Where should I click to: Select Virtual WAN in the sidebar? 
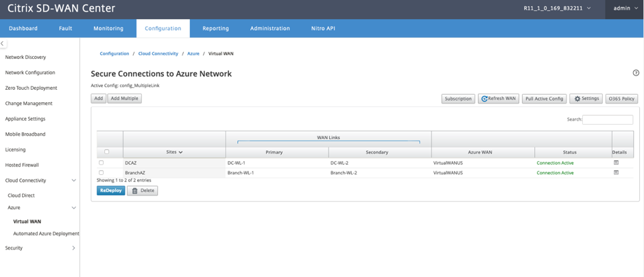tap(27, 221)
